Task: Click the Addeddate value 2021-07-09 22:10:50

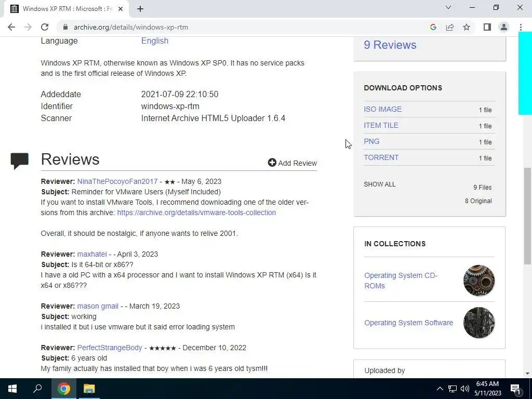Action: click(180, 95)
